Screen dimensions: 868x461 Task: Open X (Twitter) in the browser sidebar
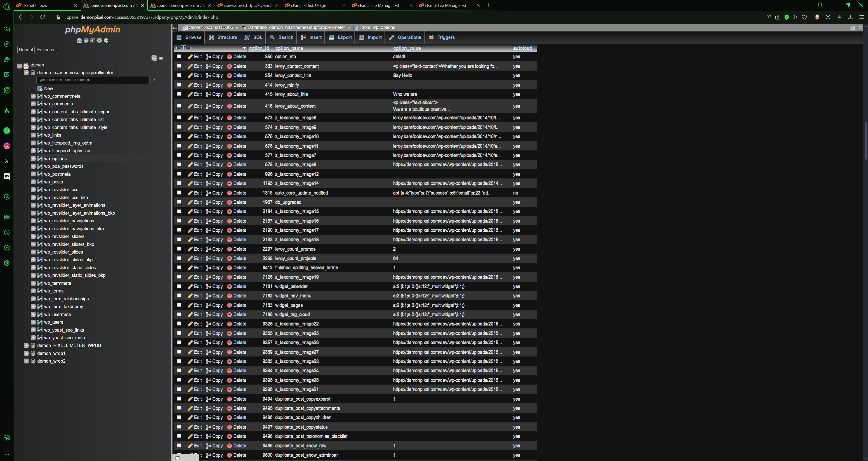7,161
